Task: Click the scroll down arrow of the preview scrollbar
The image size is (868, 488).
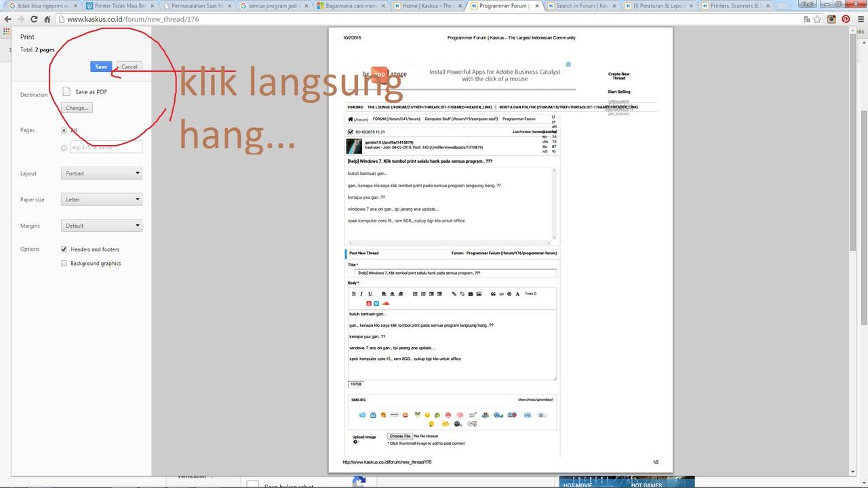Action: point(853,472)
